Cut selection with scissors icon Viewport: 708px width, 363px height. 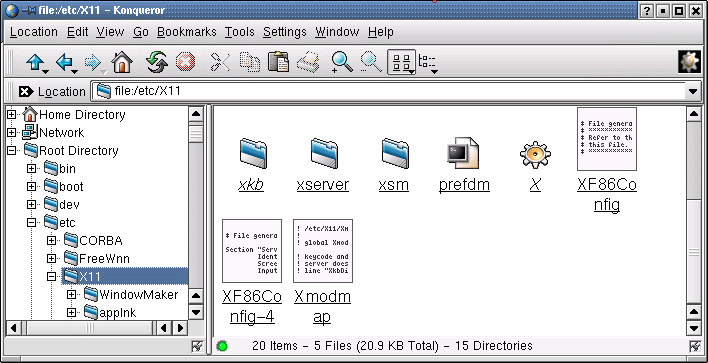[x=220, y=62]
